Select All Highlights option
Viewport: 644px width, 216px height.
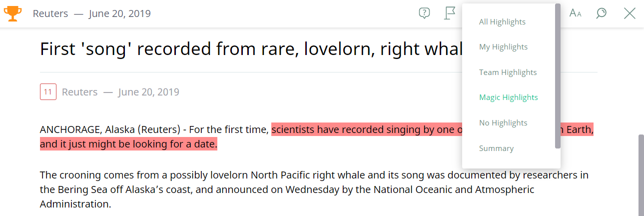click(502, 22)
